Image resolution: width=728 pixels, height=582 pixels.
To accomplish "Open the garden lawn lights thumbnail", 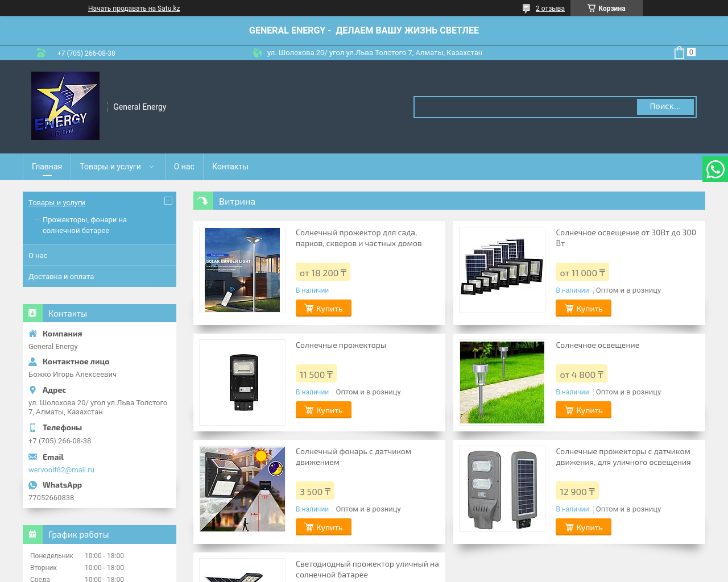I will [x=502, y=383].
